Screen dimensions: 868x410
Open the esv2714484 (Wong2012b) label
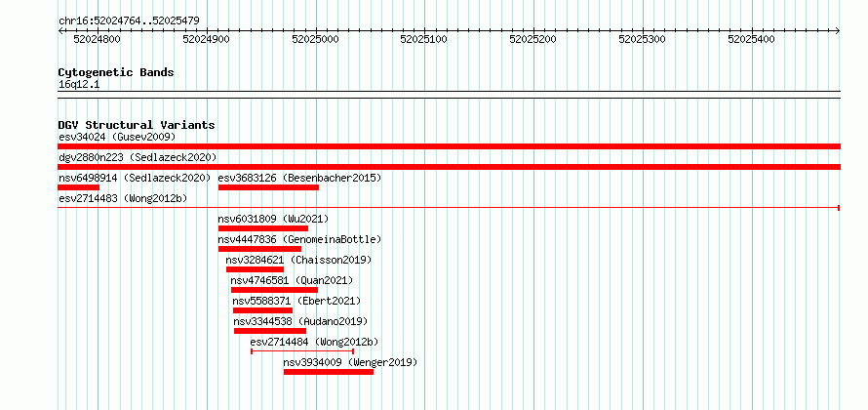click(x=314, y=342)
